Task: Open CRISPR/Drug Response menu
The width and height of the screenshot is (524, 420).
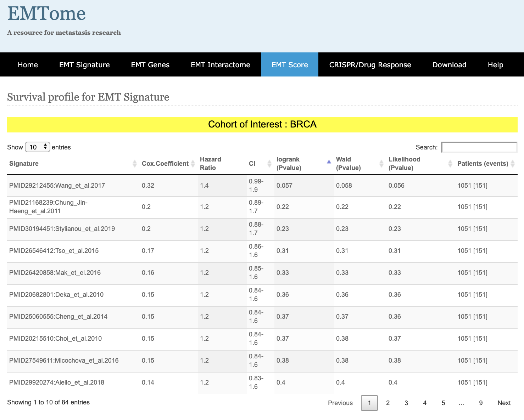Action: 370,65
